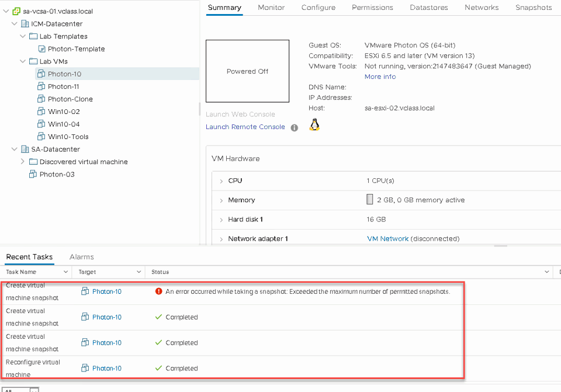Switch to the Monitor tab
This screenshot has width=561, height=392.
tap(271, 8)
